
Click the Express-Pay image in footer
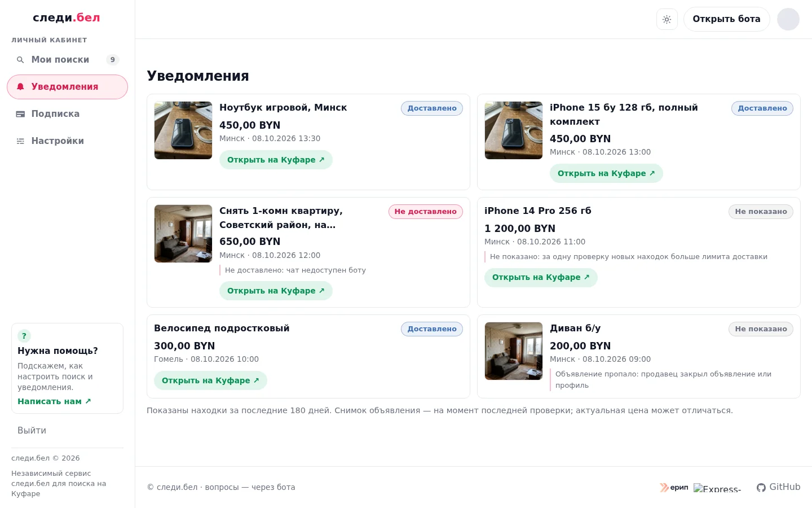[717, 488]
